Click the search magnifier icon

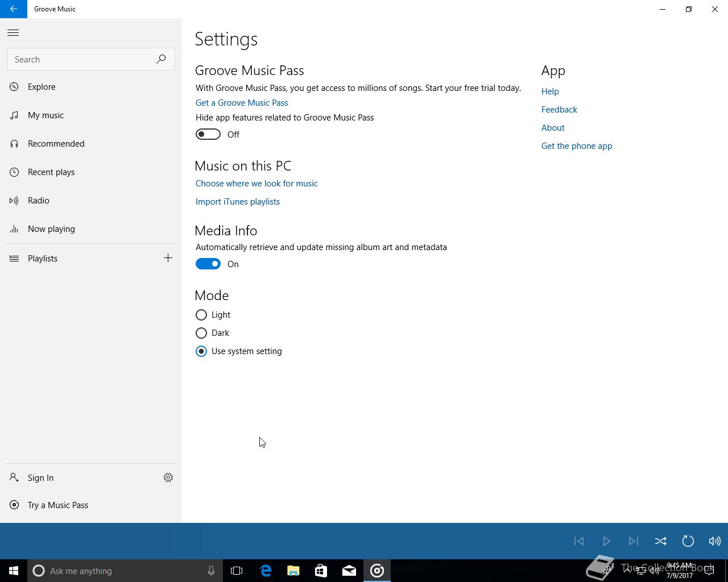(161, 59)
